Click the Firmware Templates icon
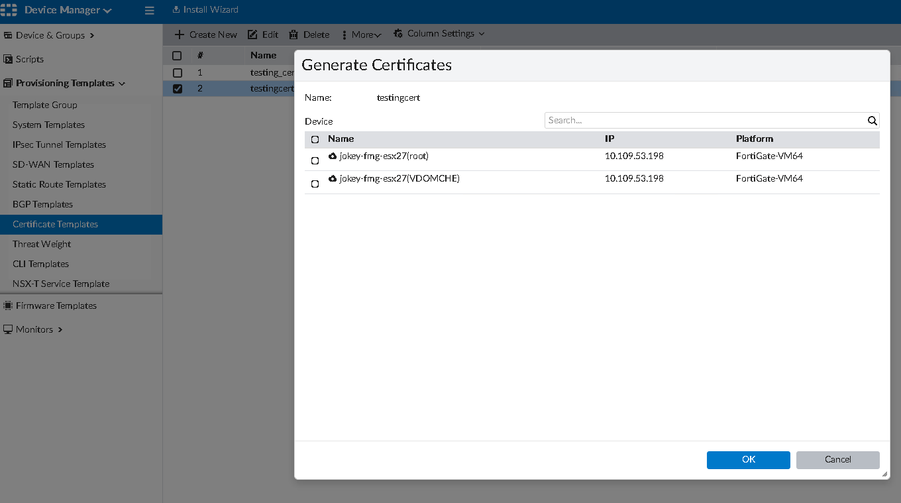901x503 pixels. 8,306
